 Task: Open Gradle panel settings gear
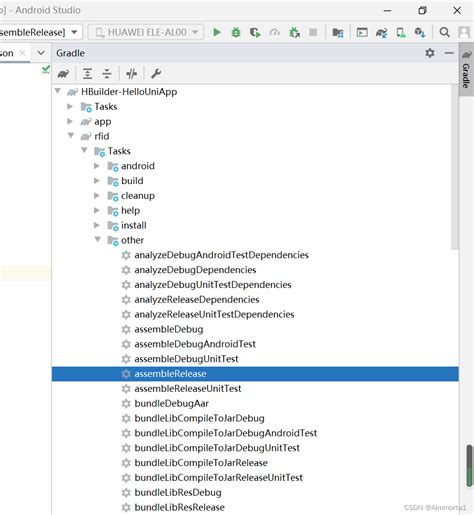coord(430,53)
